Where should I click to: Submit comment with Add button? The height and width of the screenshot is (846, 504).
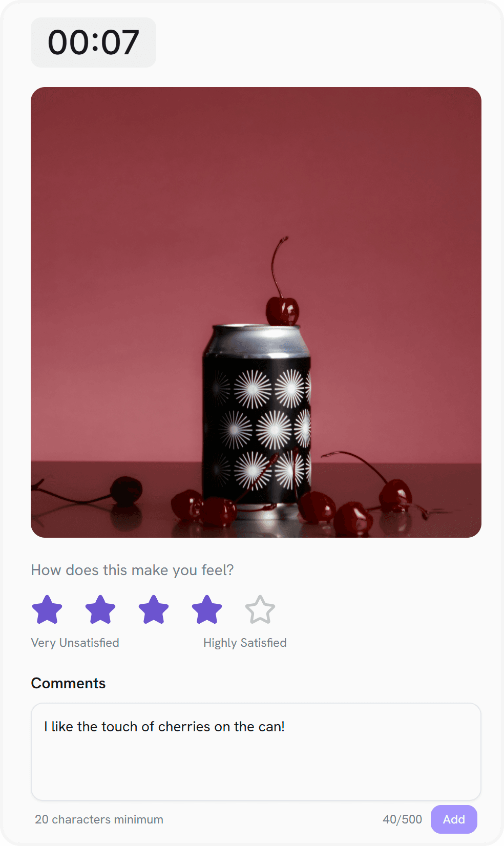point(454,819)
